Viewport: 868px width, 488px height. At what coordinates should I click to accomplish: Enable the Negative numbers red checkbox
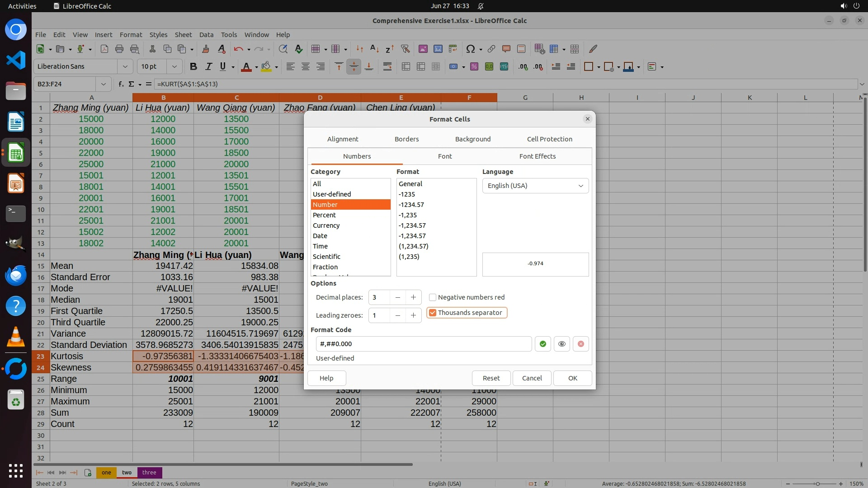[433, 297]
